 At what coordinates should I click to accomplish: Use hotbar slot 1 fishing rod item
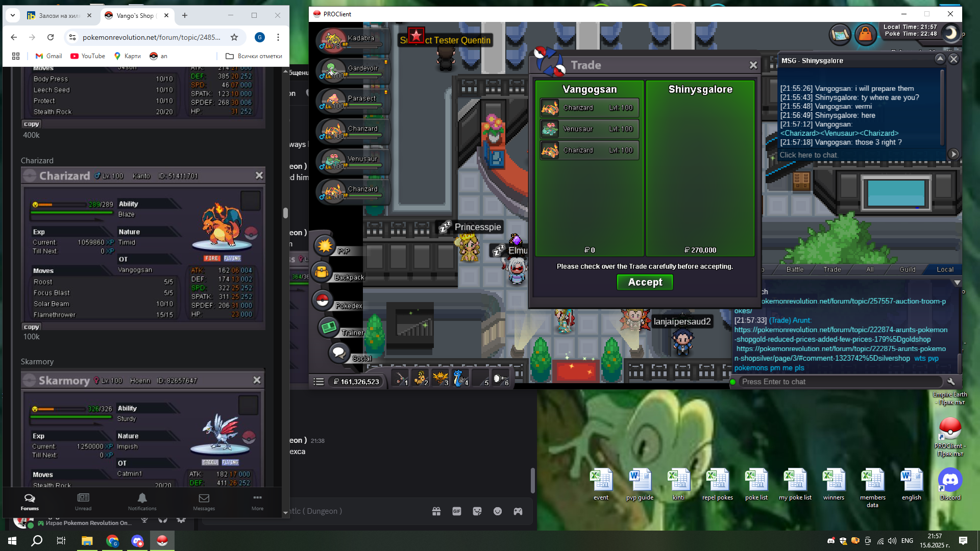point(401,379)
